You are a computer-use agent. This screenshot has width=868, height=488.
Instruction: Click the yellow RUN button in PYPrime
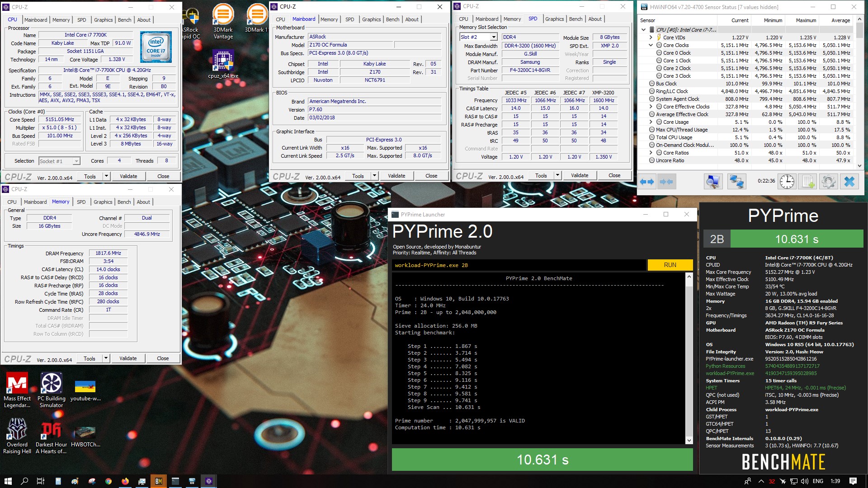click(x=670, y=265)
